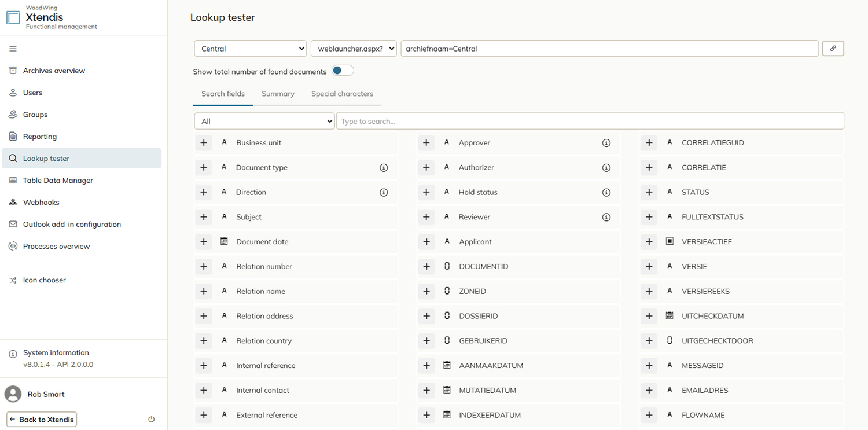
Task: Switch to the Summary tab
Action: pyautogui.click(x=278, y=94)
